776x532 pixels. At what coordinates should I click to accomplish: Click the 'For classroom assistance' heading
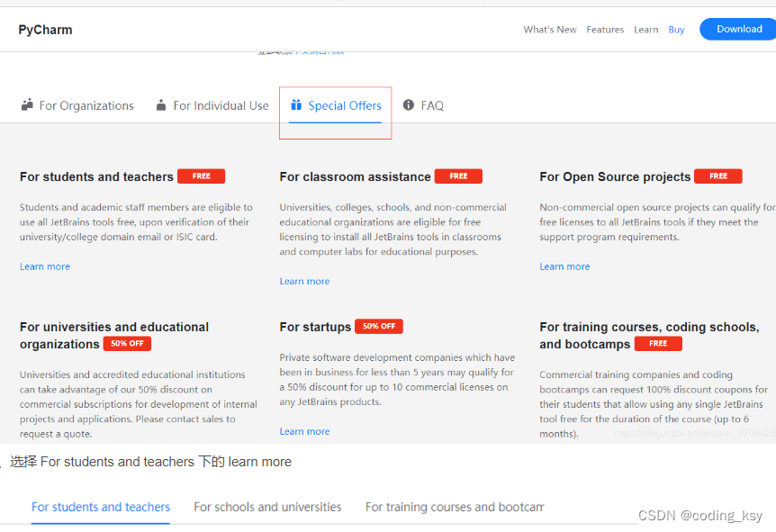(355, 176)
